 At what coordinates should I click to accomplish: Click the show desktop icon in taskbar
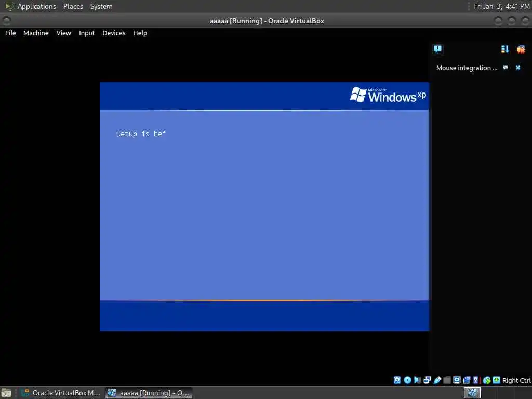6,393
